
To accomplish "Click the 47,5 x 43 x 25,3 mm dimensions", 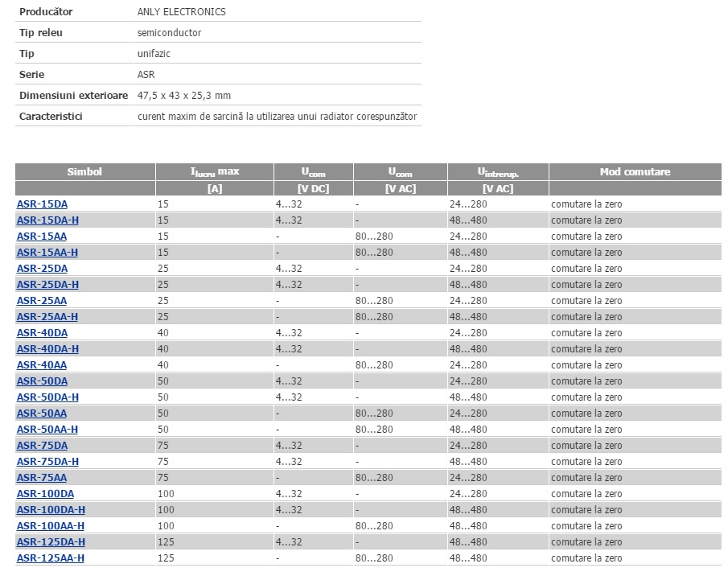I will pyautogui.click(x=184, y=96).
